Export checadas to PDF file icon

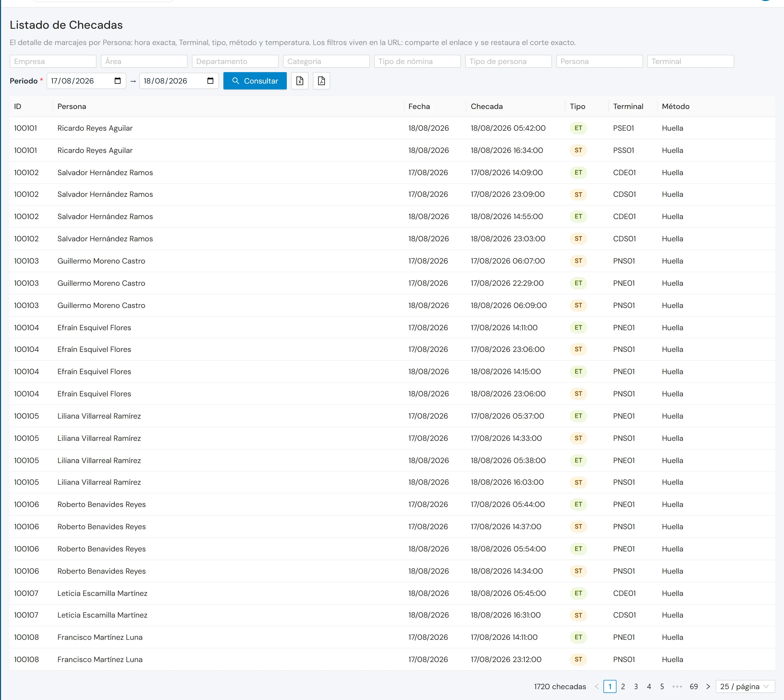[322, 81]
